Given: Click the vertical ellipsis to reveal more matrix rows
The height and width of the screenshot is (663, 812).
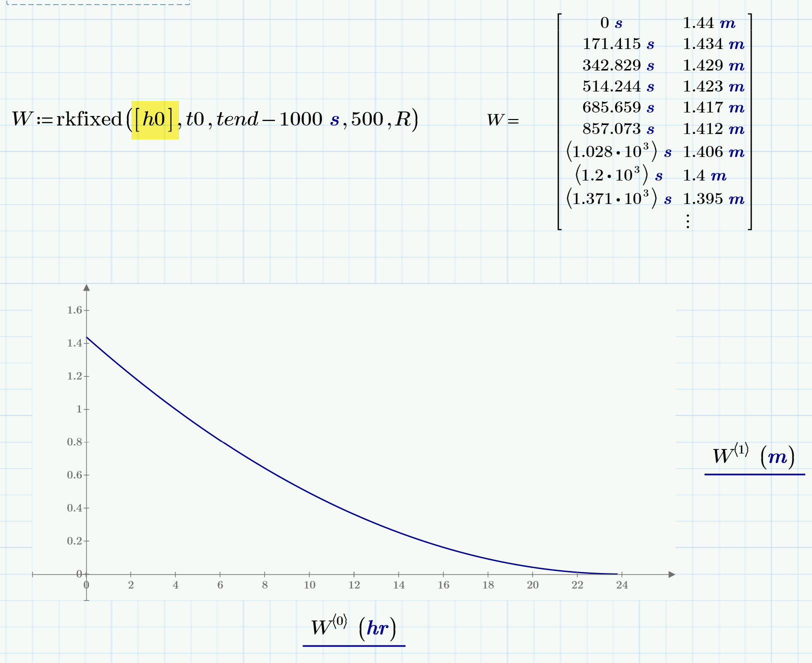Looking at the screenshot, I should coord(687,220).
